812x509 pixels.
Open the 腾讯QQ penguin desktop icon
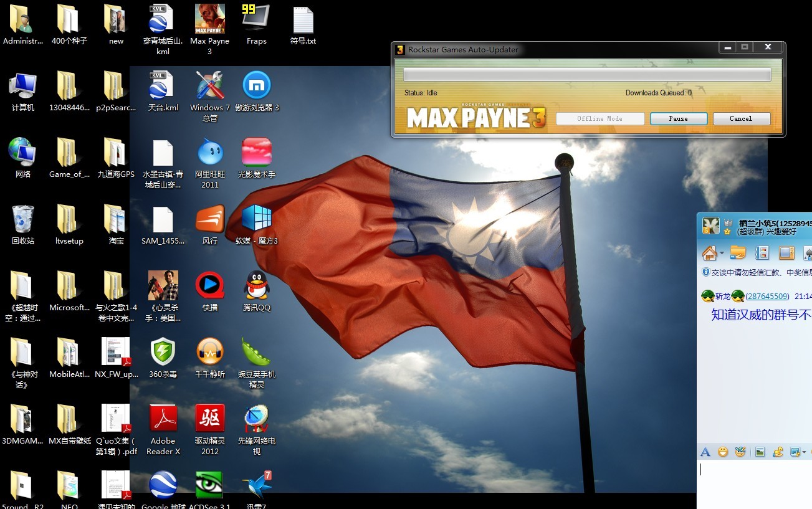tap(256, 286)
